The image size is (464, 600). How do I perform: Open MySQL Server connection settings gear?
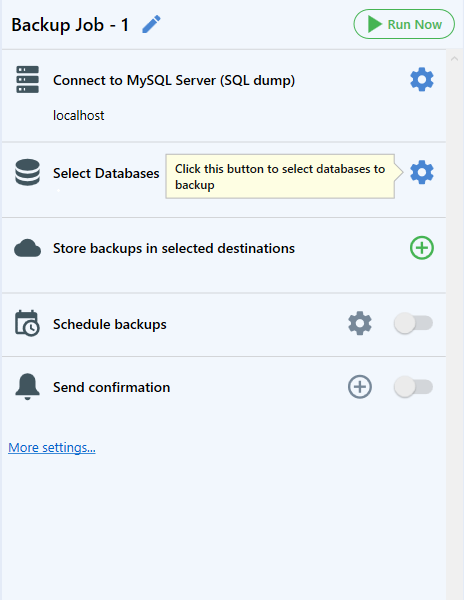[422, 80]
